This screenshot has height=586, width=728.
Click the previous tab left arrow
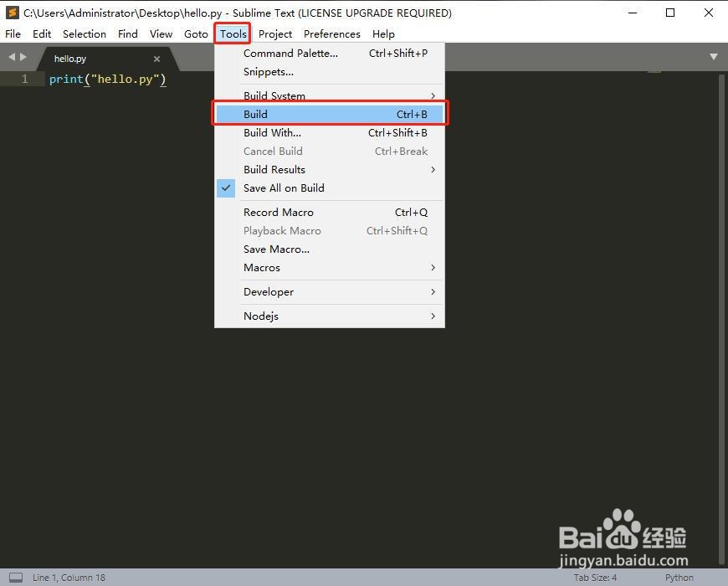point(12,57)
